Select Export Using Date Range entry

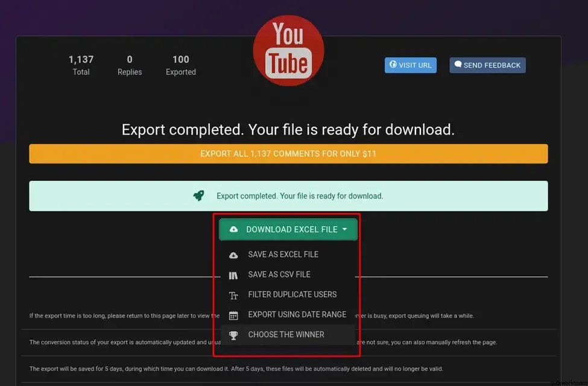pyautogui.click(x=288, y=314)
